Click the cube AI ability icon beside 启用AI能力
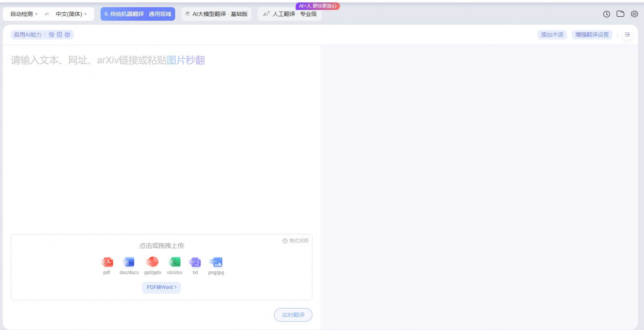 pyautogui.click(x=67, y=35)
